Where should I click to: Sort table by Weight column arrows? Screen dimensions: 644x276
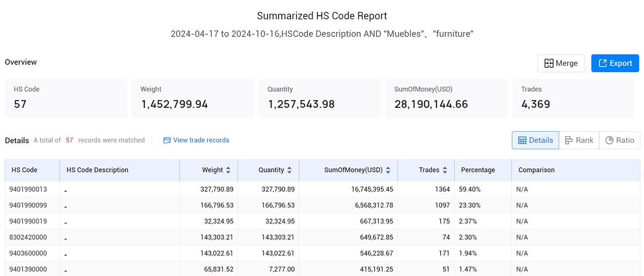click(x=228, y=170)
